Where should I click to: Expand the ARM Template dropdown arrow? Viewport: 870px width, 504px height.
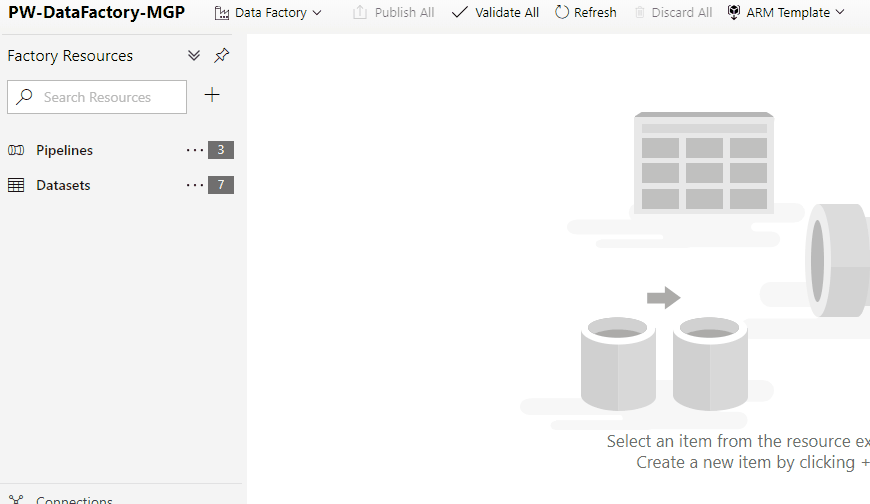839,13
